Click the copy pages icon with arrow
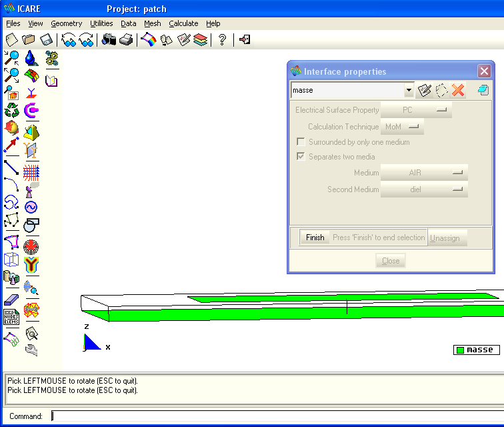The width and height of the screenshot is (504, 427). point(166,40)
